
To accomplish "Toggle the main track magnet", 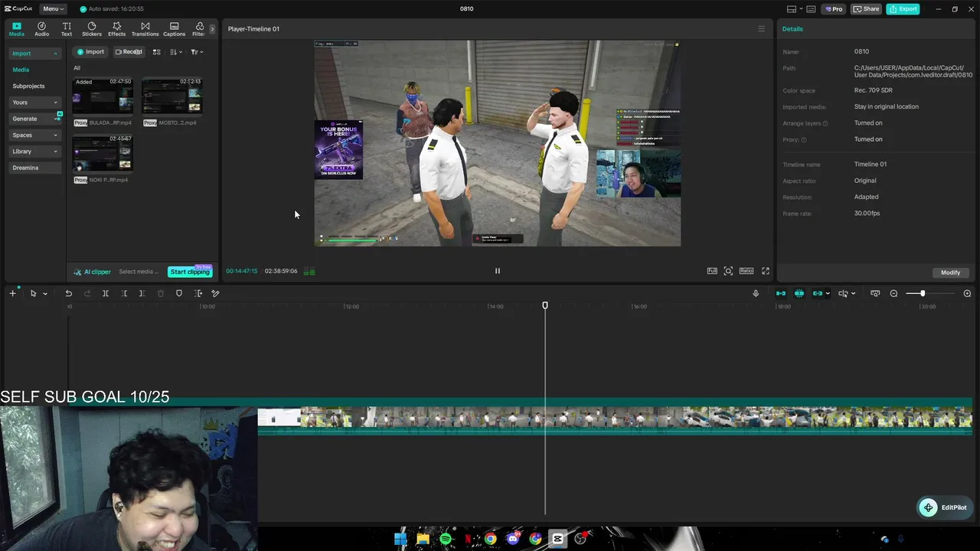I will [x=781, y=294].
